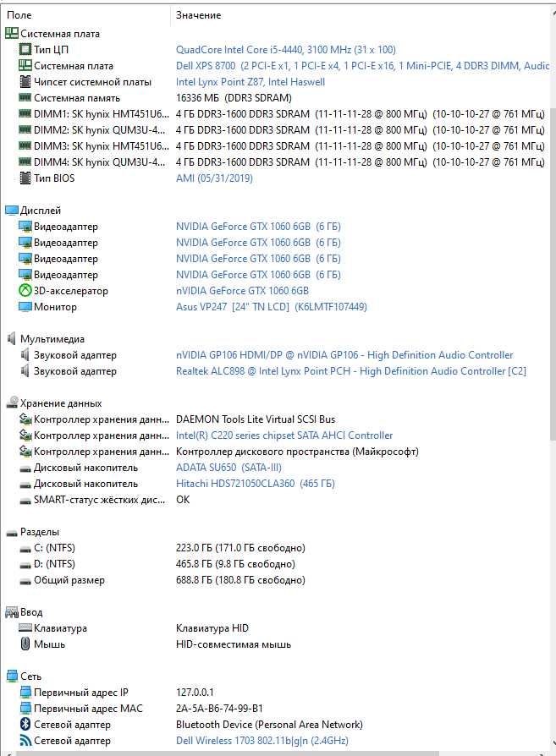The image size is (556, 756).
Task: Click the Сеть section network icon
Action: [12, 676]
